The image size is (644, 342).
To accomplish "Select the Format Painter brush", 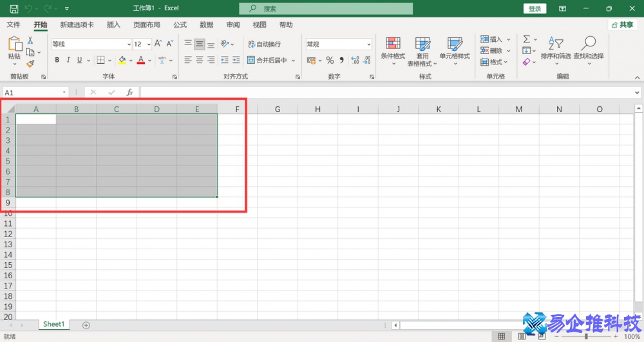I will [30, 64].
